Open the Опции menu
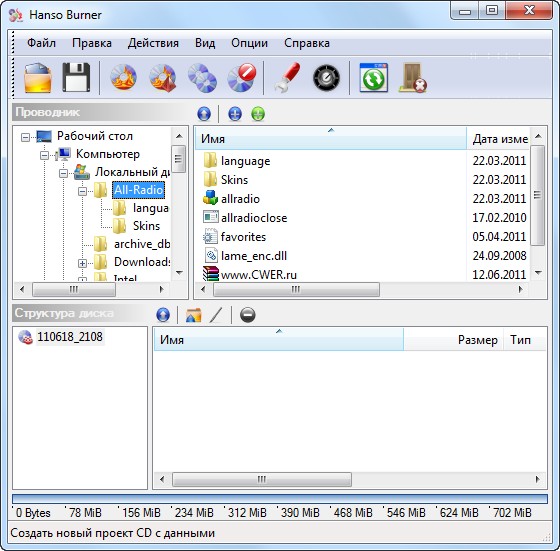560x551 pixels. [249, 43]
